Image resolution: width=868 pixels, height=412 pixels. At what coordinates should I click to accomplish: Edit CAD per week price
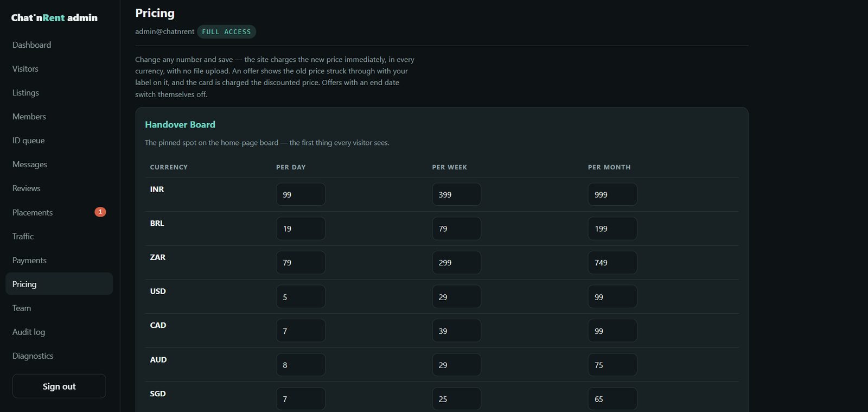(x=456, y=331)
